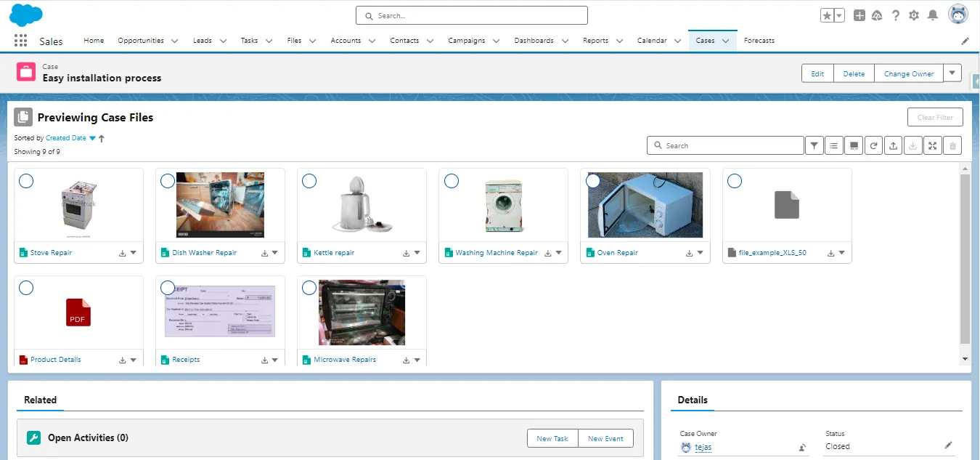View notifications bell icon
The width and height of the screenshot is (980, 460).
934,15
